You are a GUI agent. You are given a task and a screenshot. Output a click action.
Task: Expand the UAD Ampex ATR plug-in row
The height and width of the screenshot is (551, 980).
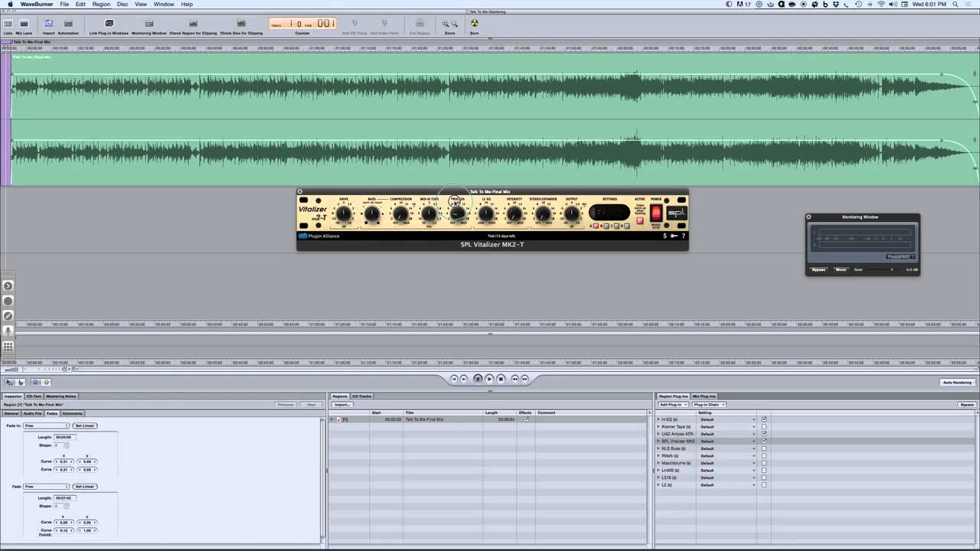click(x=658, y=434)
